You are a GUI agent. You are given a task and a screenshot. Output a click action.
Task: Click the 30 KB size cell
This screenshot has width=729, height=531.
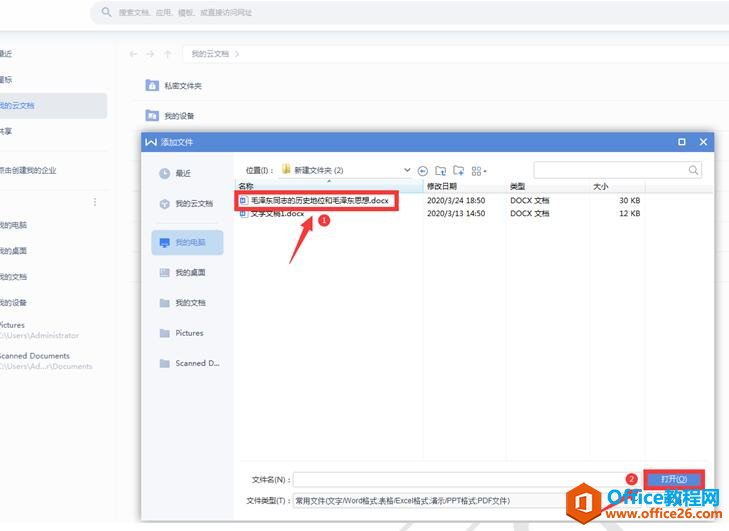630,200
